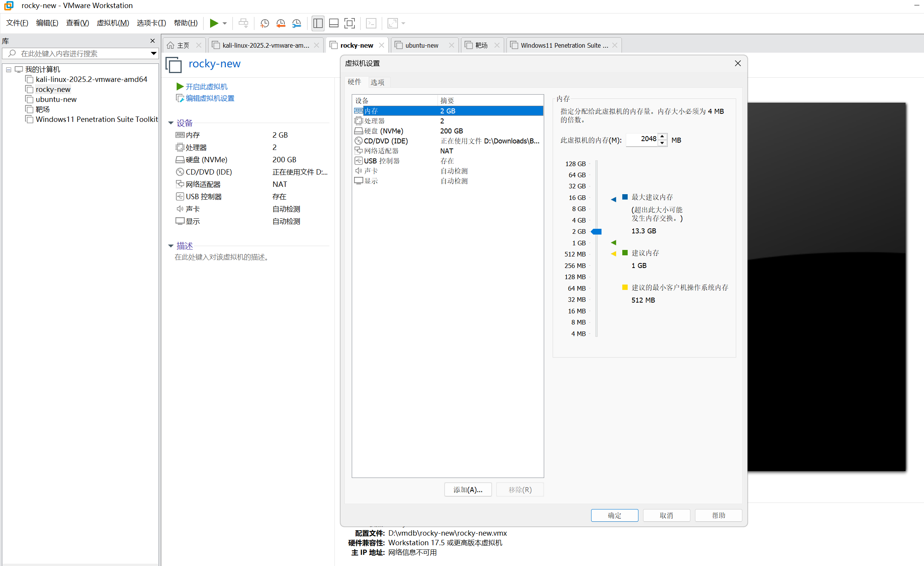This screenshot has height=566, width=924.
Task: Click 网络适配器 in the VM summary
Action: tap(203, 184)
